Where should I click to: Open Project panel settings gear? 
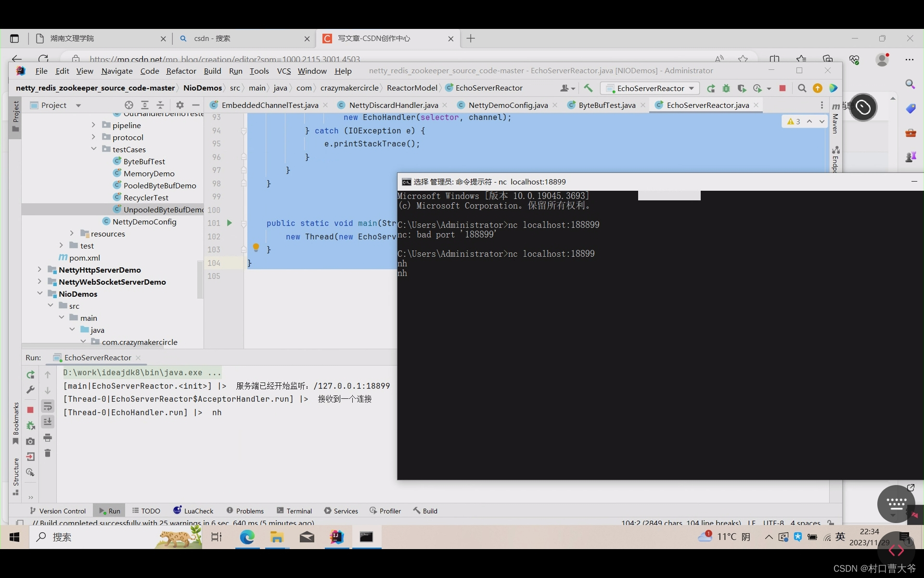[x=180, y=105]
